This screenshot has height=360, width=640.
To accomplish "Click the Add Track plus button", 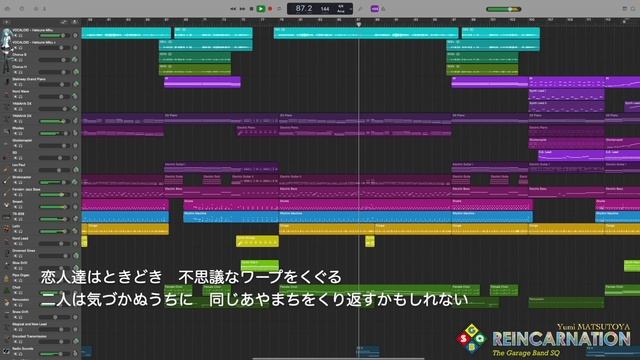I will tap(6, 22).
